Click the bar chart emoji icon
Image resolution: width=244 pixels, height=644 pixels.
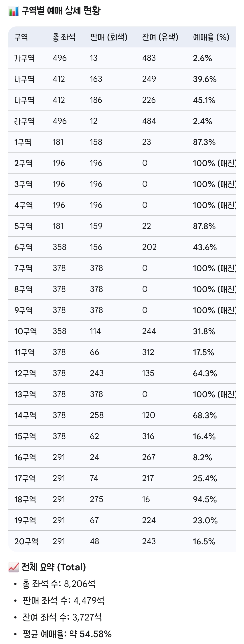14,11
